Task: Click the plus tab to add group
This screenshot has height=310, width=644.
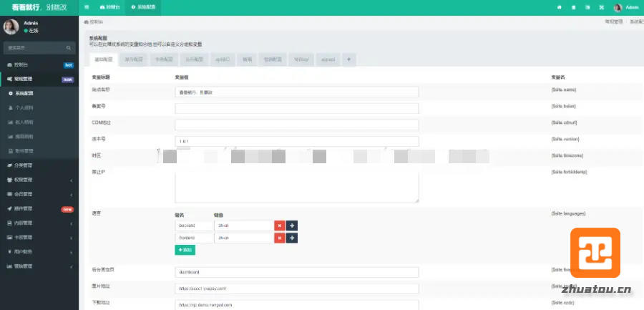Action: tap(349, 59)
